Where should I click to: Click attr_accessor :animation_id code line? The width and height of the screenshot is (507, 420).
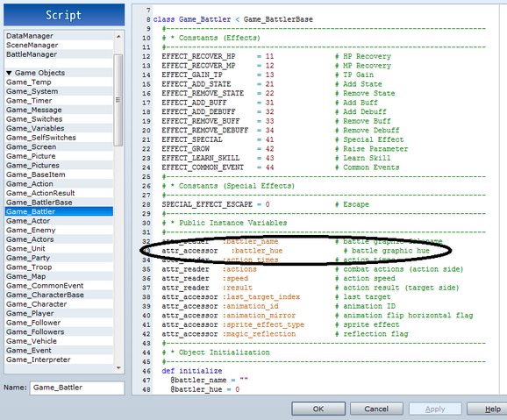(220, 306)
